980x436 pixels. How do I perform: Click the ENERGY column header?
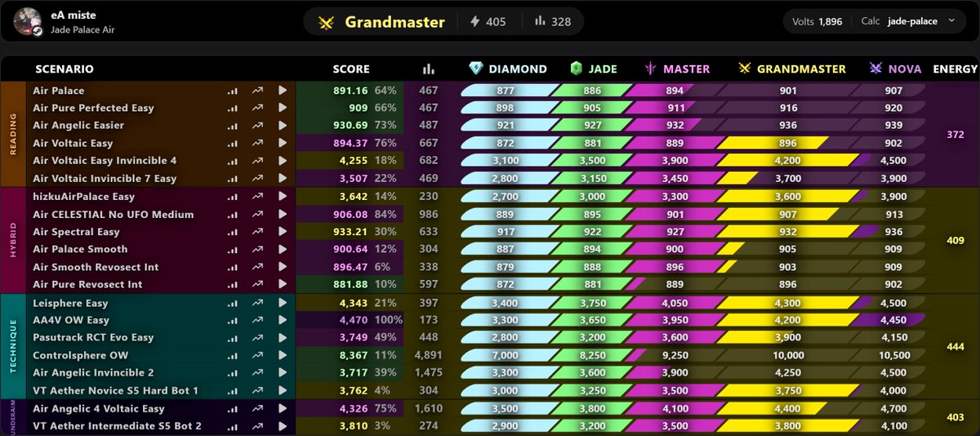tap(955, 69)
